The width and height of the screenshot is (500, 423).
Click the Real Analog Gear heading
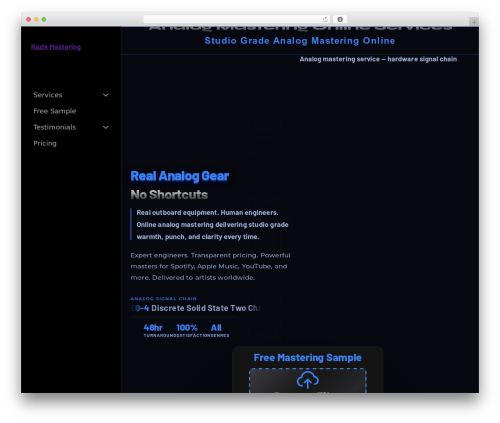pos(180,176)
